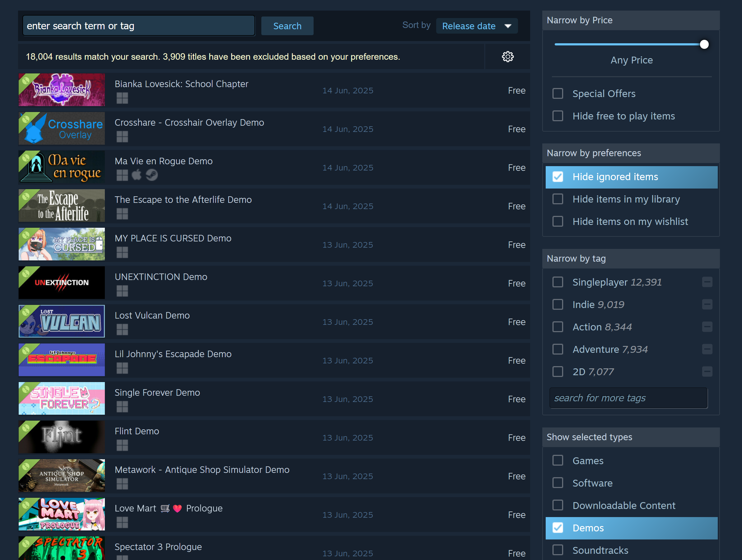Click Windows icon under Lil Johnny's Escapade
This screenshot has height=560, width=742.
click(x=122, y=368)
